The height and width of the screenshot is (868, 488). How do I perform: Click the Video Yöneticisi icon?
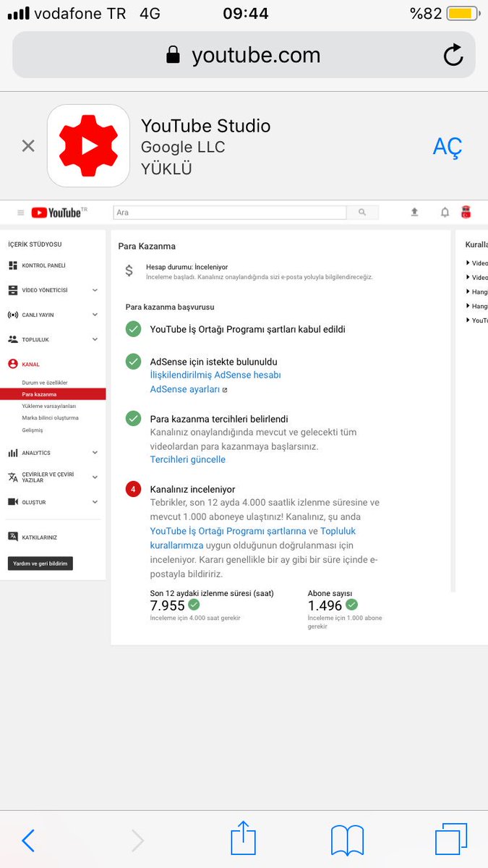tap(13, 290)
